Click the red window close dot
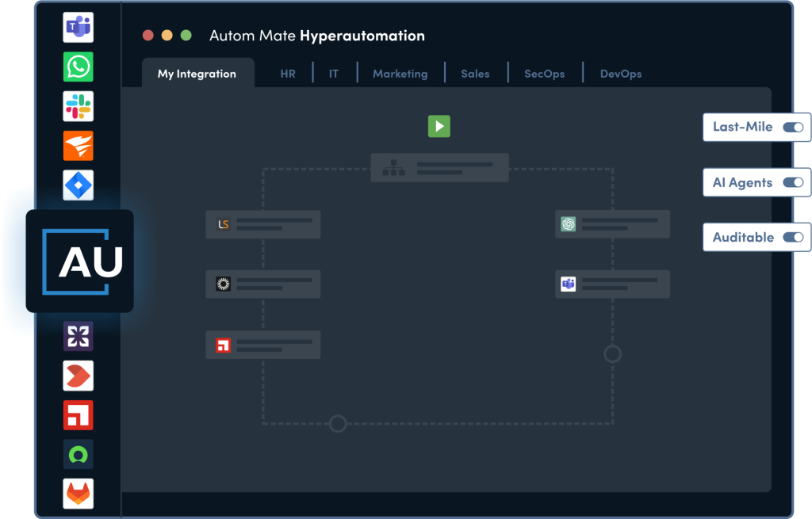Screen dimensions: 812x519 pos(148,35)
